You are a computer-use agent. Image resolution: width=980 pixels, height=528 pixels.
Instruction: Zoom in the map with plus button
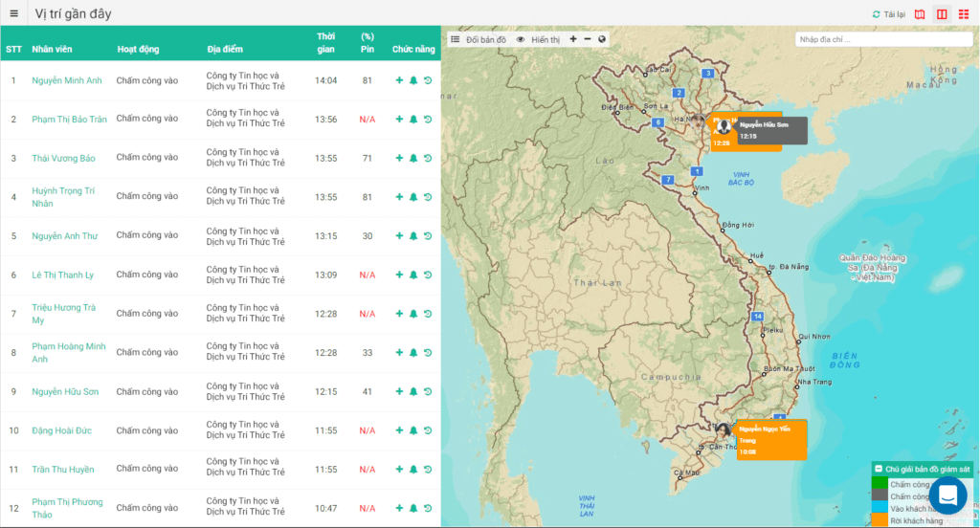click(x=573, y=39)
